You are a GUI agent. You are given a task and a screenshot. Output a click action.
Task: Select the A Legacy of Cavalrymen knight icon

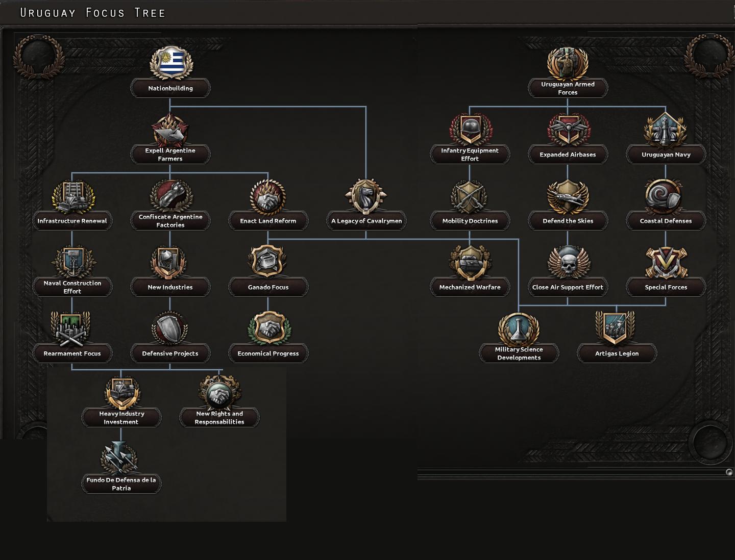click(366, 196)
